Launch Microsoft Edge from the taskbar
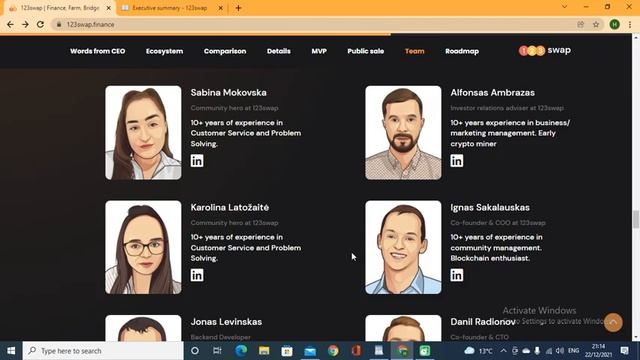Image resolution: width=640 pixels, height=360 pixels. [x=241, y=351]
